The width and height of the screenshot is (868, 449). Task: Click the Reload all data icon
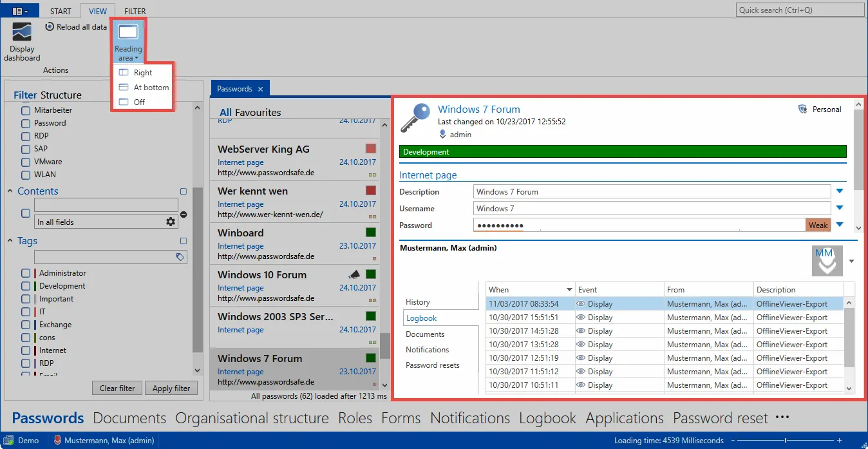[50, 27]
